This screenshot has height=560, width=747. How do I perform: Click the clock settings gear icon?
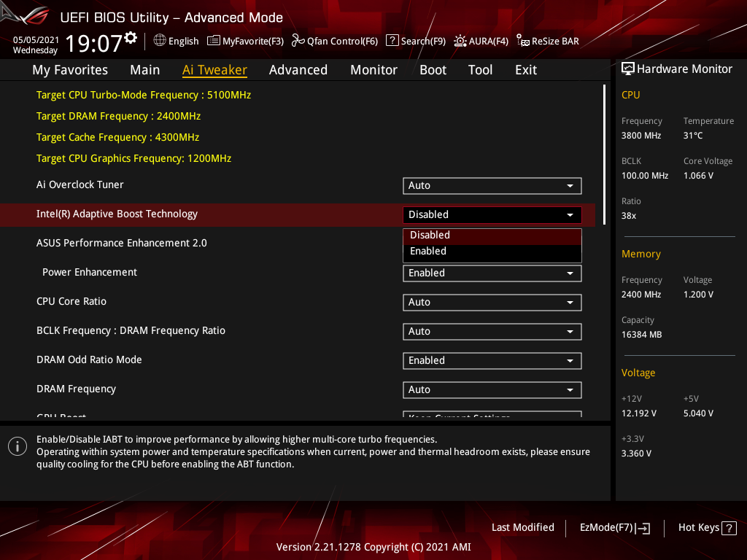click(x=131, y=38)
